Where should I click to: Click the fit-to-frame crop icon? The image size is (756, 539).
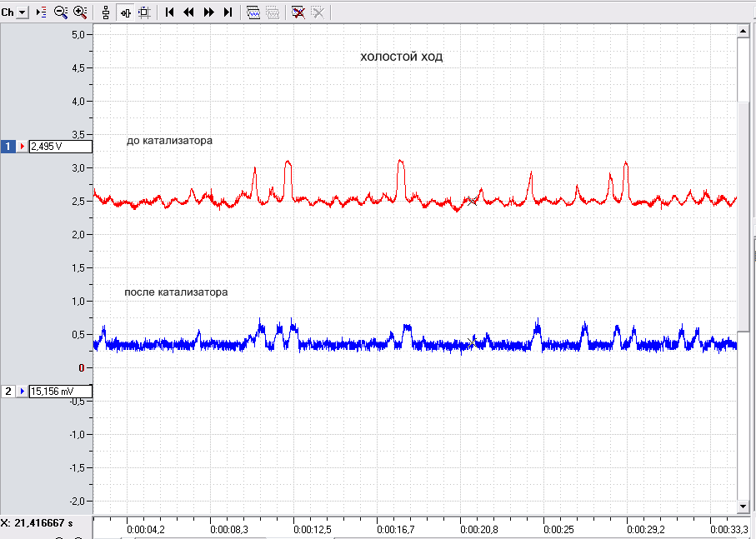[144, 12]
